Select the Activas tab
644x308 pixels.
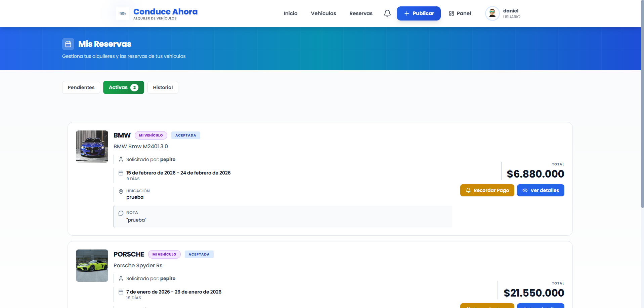123,87
